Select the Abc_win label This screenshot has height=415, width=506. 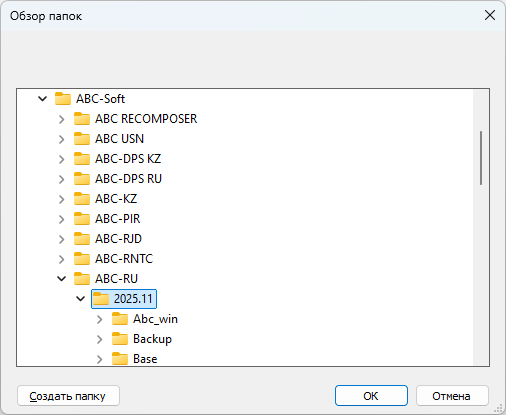(x=155, y=319)
